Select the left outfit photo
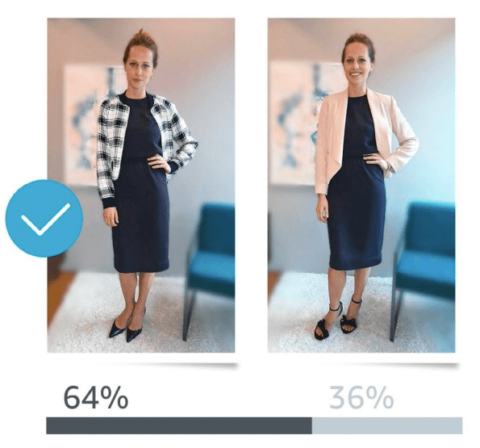 pyautogui.click(x=141, y=186)
